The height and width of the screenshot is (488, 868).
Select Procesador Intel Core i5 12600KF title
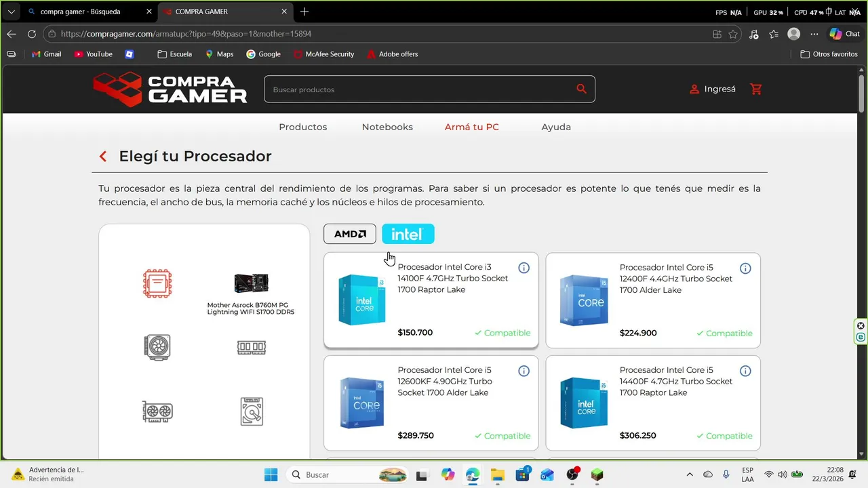coord(445,382)
